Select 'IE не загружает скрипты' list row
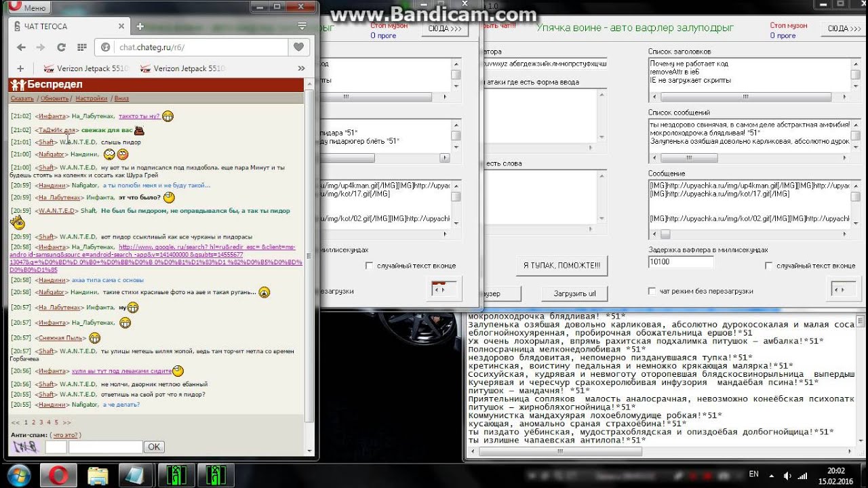The image size is (868, 488). 690,80
